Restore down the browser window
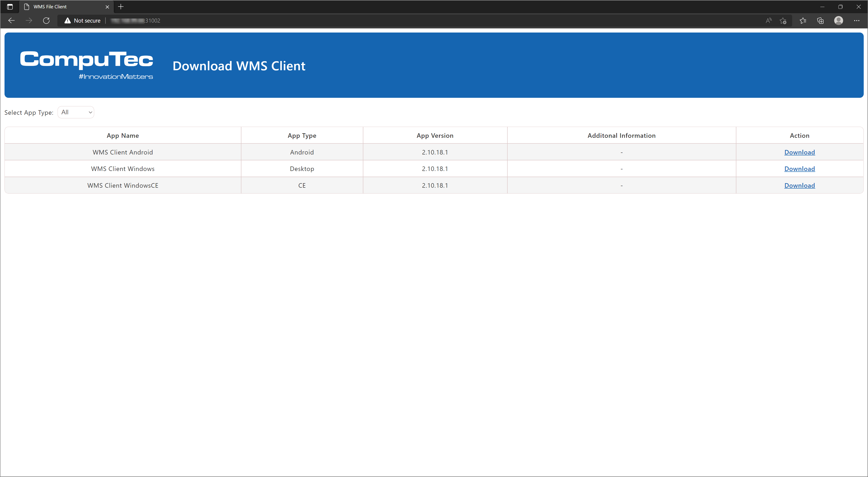Screen dimensions: 868x477 [840, 7]
